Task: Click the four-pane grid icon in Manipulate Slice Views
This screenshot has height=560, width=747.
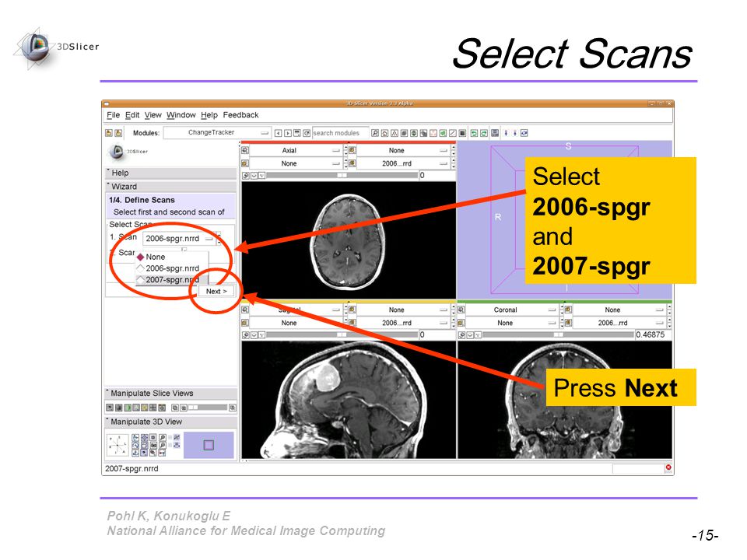Action: [153, 408]
